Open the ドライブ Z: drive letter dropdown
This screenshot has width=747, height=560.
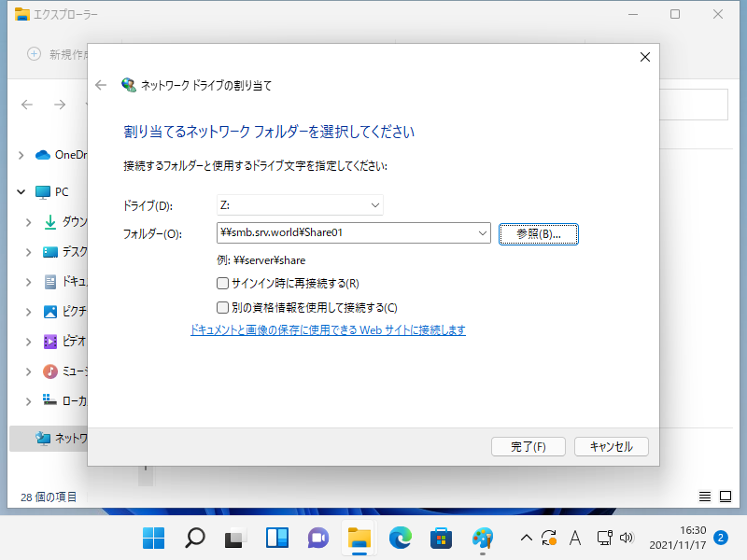[375, 205]
